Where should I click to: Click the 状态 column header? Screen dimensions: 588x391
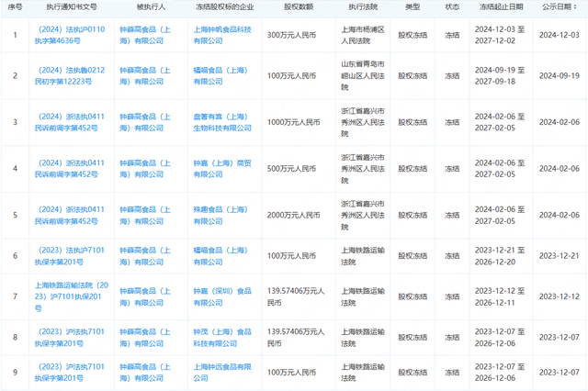pyautogui.click(x=452, y=6)
